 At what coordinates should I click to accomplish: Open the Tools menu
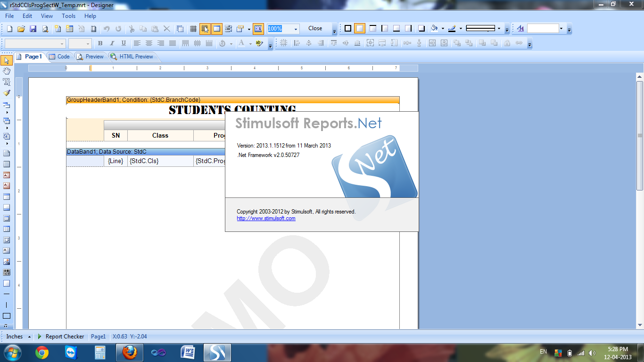(68, 16)
